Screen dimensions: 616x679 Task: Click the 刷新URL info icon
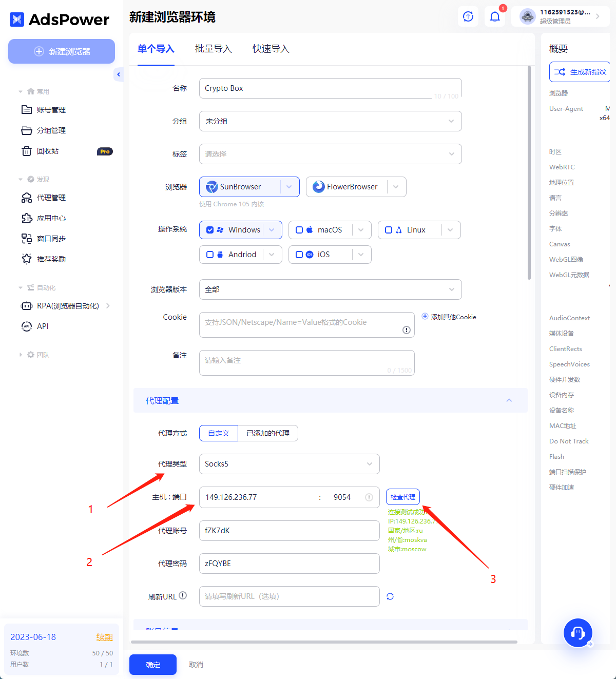183,595
